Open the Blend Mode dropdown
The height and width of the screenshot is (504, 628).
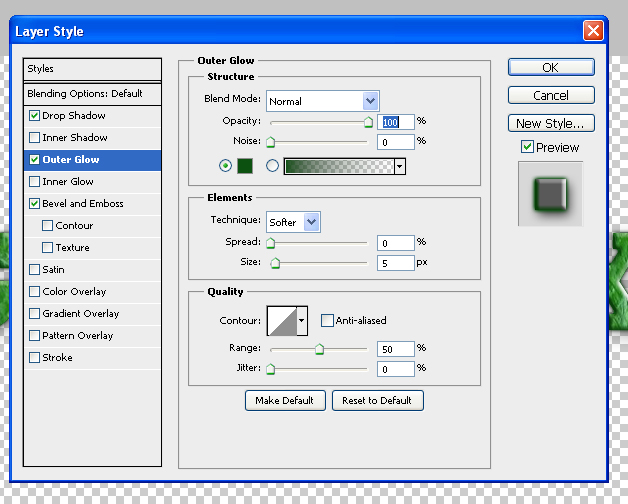[370, 101]
